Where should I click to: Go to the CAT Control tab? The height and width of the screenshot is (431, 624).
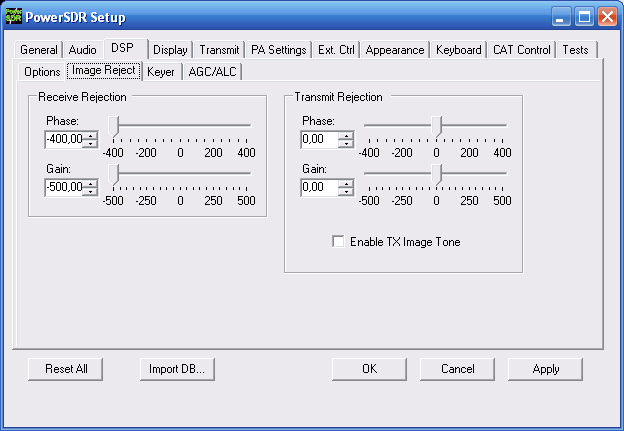pyautogui.click(x=521, y=50)
